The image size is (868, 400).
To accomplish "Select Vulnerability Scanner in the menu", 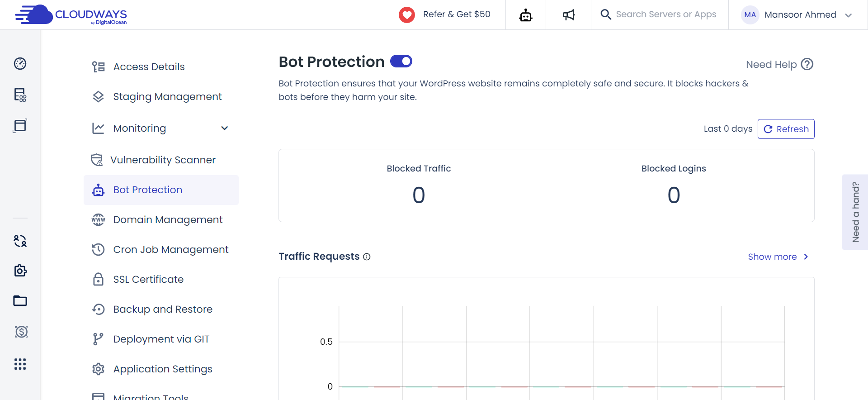I will tap(164, 160).
